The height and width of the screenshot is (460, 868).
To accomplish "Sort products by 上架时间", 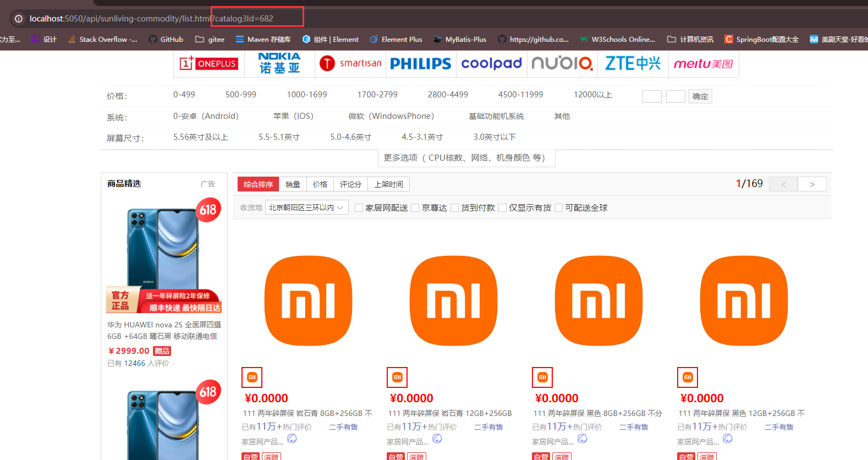I will click(x=389, y=184).
